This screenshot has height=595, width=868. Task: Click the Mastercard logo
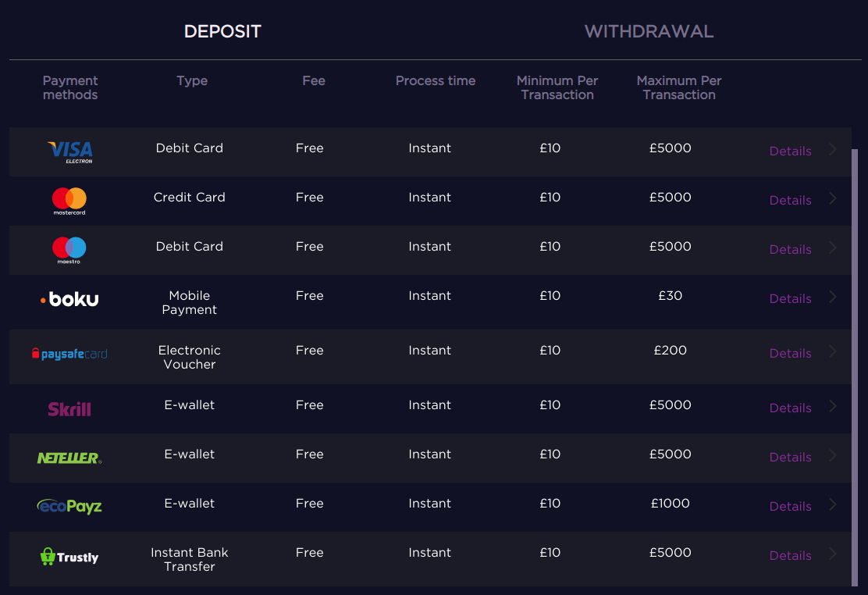tap(69, 201)
